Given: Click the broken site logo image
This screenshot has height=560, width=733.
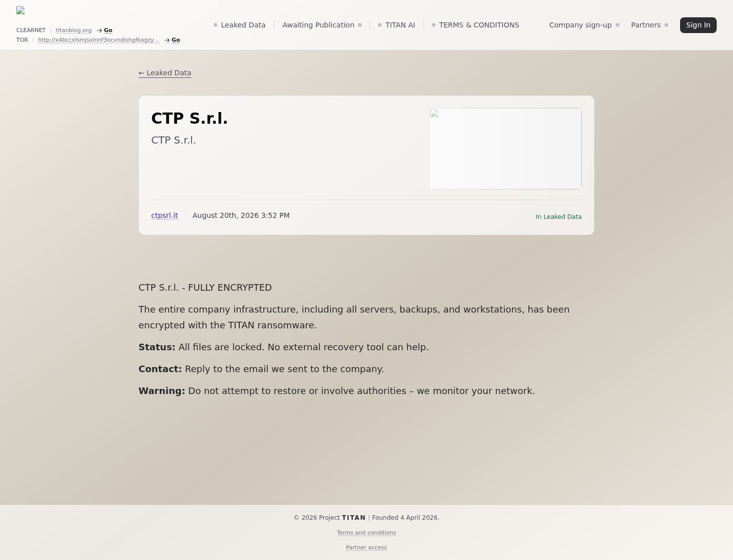Looking at the screenshot, I should click(20, 10).
